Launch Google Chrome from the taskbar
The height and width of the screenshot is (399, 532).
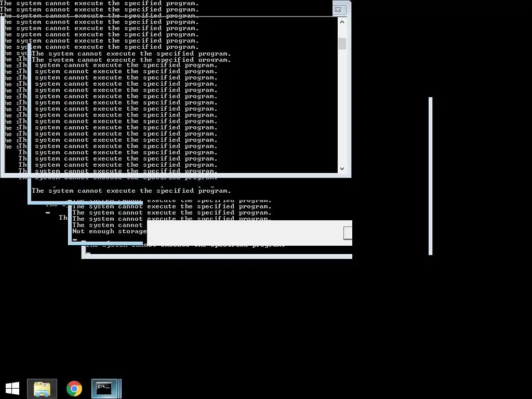click(74, 389)
